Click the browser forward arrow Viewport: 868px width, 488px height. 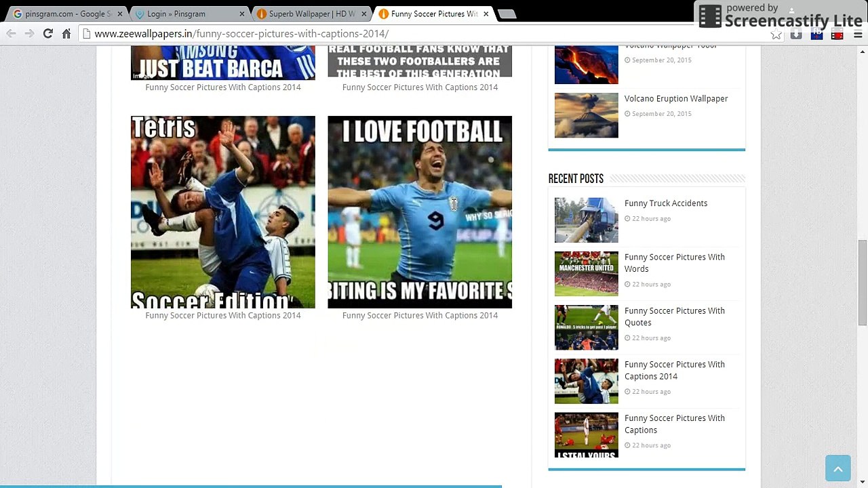[x=30, y=33]
